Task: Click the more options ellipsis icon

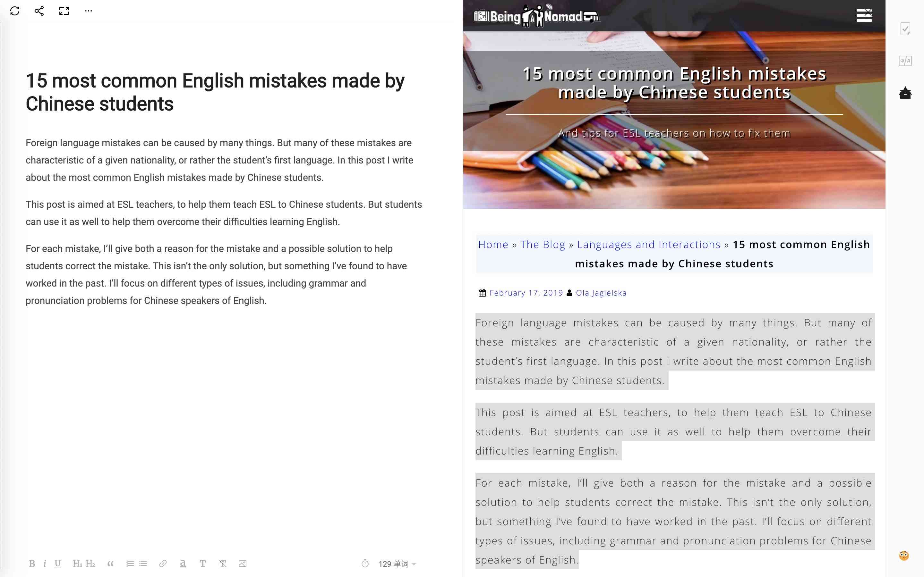Action: click(89, 10)
